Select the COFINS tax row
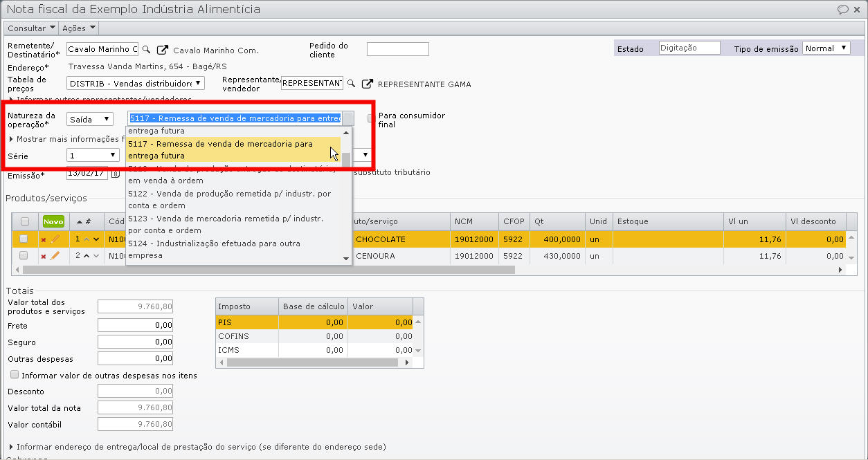868x460 pixels. pyautogui.click(x=315, y=336)
